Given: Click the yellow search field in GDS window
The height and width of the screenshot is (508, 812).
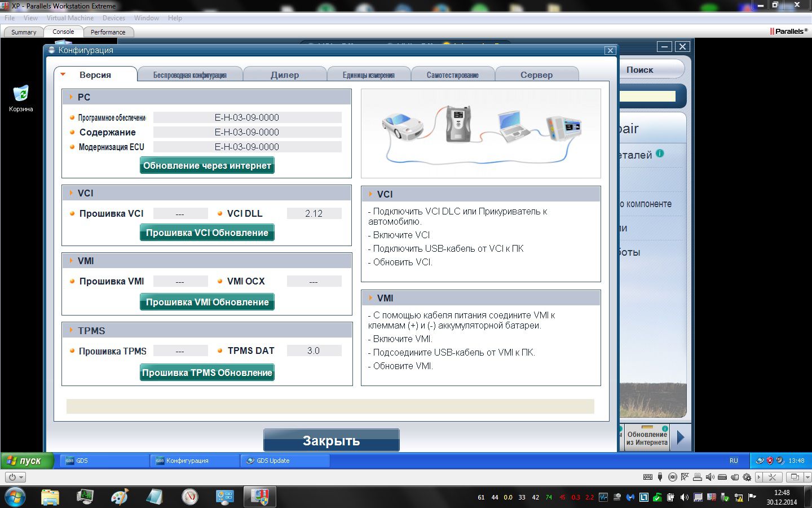Looking at the screenshot, I should (x=647, y=96).
